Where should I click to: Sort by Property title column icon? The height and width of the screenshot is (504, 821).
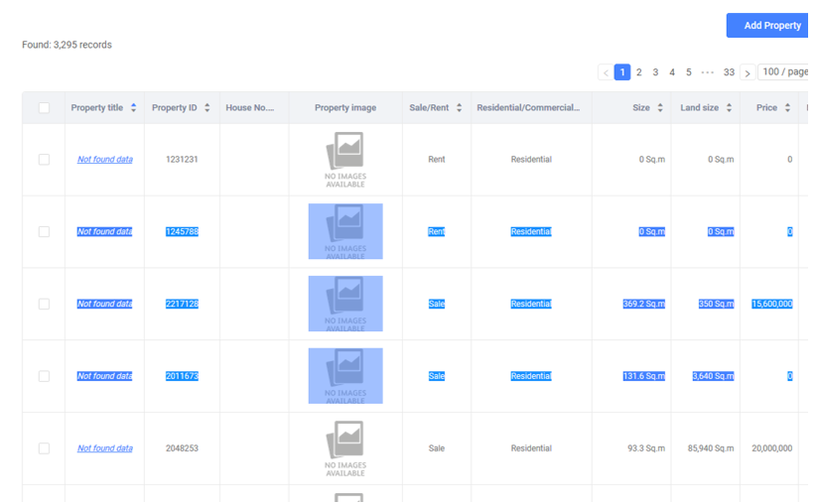coord(133,108)
